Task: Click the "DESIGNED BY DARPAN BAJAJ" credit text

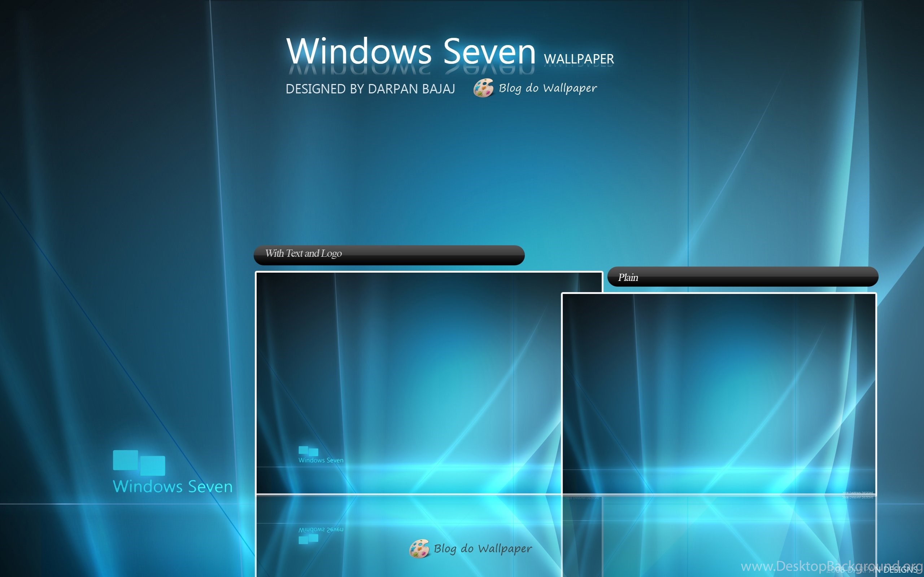Action: pos(370,89)
